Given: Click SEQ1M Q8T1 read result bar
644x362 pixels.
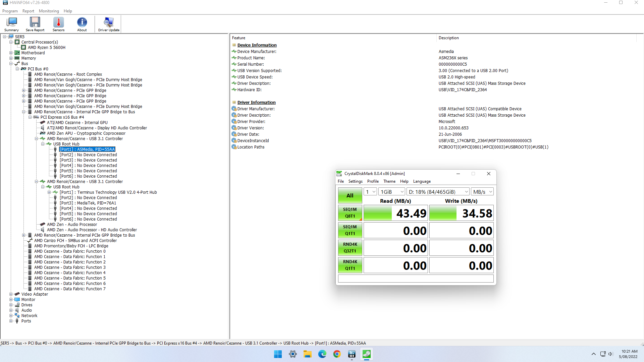Looking at the screenshot, I should click(396, 213).
